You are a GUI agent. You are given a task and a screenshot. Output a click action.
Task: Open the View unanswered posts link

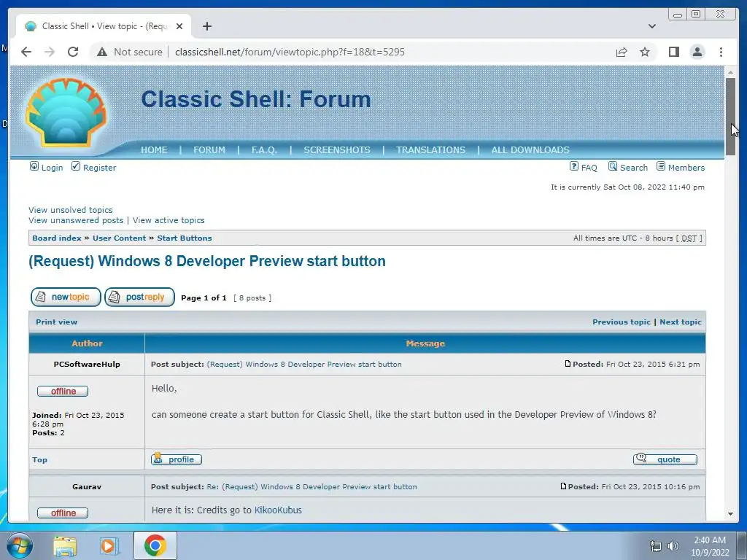76,220
